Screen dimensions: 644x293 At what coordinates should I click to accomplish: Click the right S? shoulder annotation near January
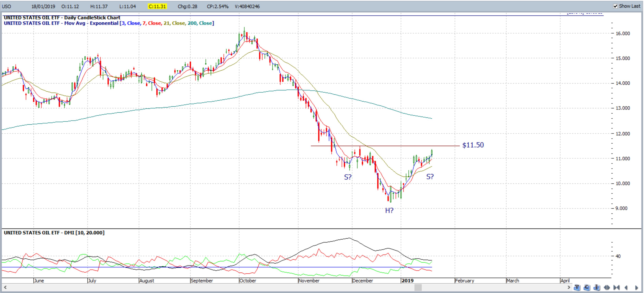(430, 177)
